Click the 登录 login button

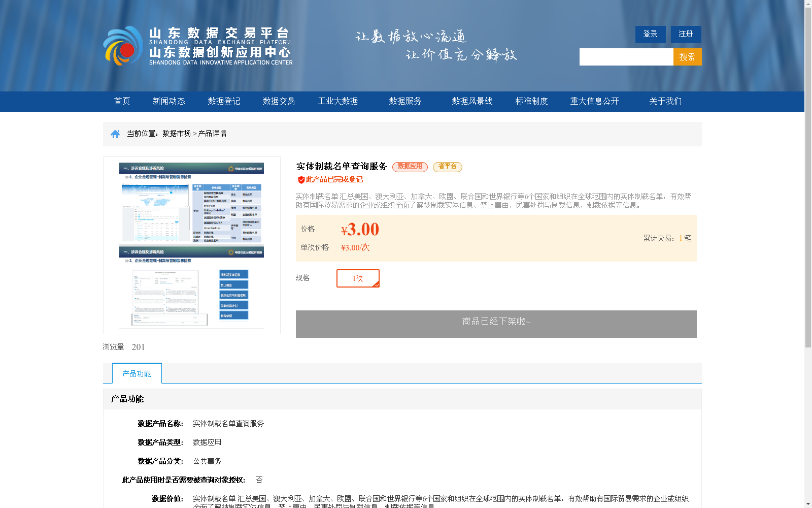coord(651,34)
